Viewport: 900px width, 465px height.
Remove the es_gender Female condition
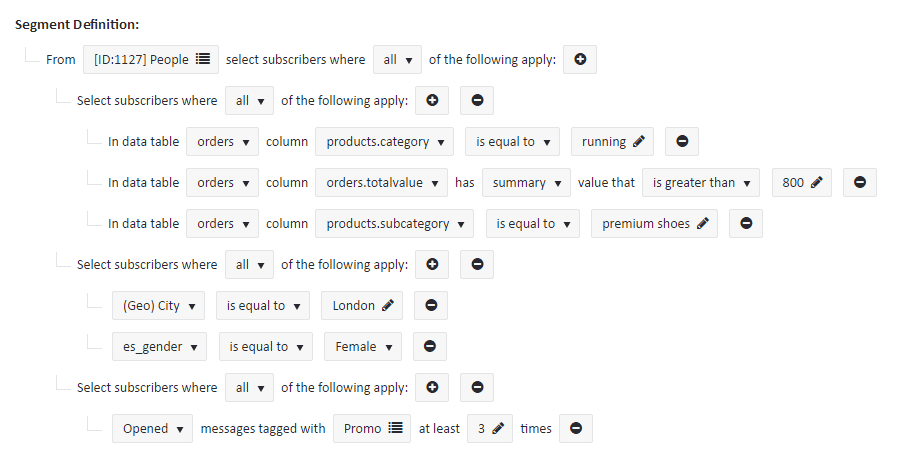tap(430, 347)
